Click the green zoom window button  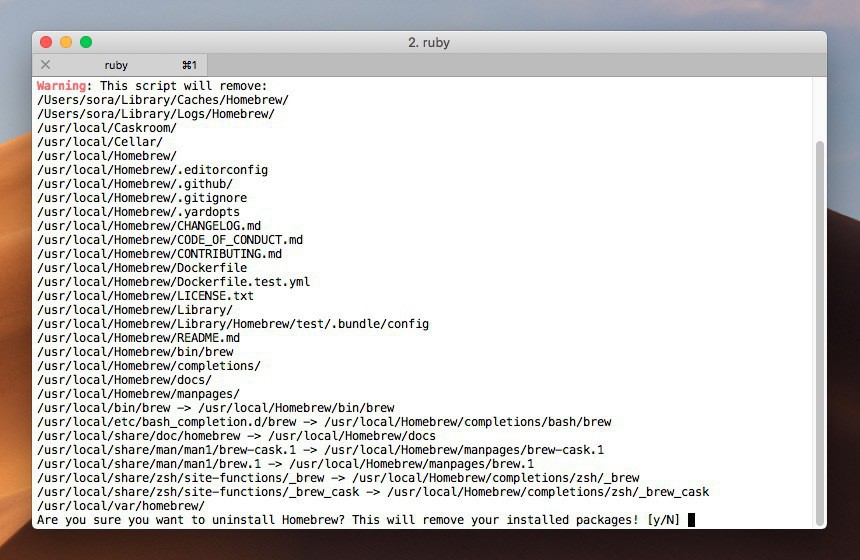point(86,42)
